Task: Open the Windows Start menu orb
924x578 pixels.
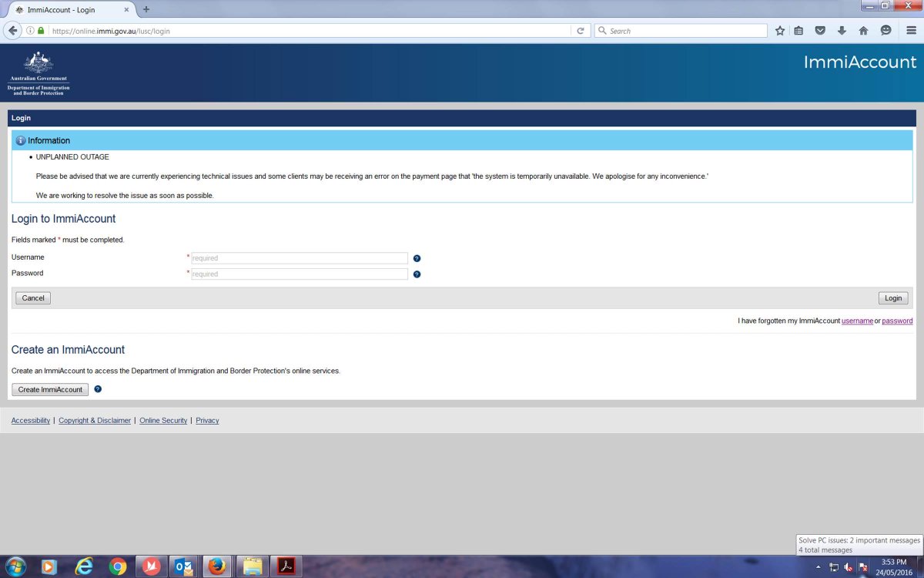Action: [x=15, y=566]
